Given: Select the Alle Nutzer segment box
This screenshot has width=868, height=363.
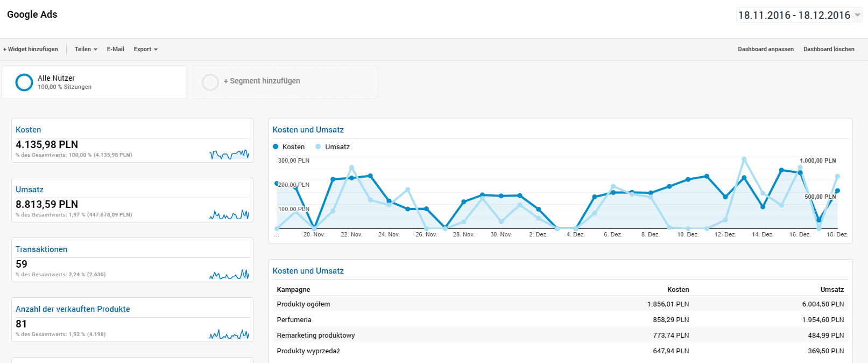Looking at the screenshot, I should pyautogui.click(x=94, y=82).
